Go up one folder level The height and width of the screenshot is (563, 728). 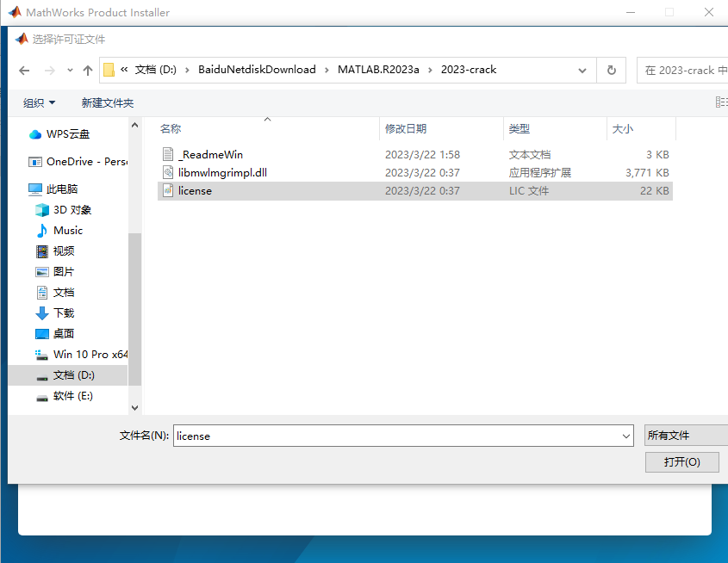coord(88,71)
